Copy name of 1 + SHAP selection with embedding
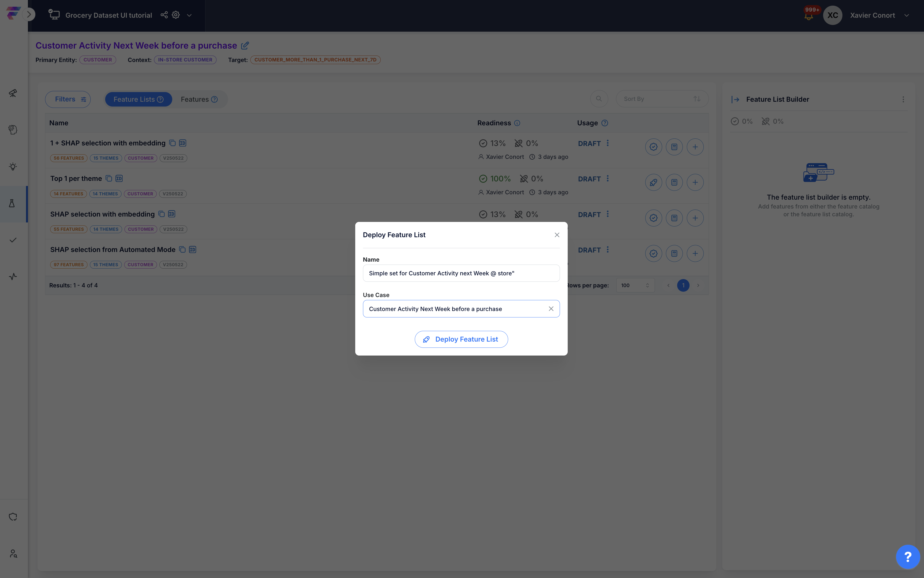This screenshot has width=924, height=578. [172, 143]
